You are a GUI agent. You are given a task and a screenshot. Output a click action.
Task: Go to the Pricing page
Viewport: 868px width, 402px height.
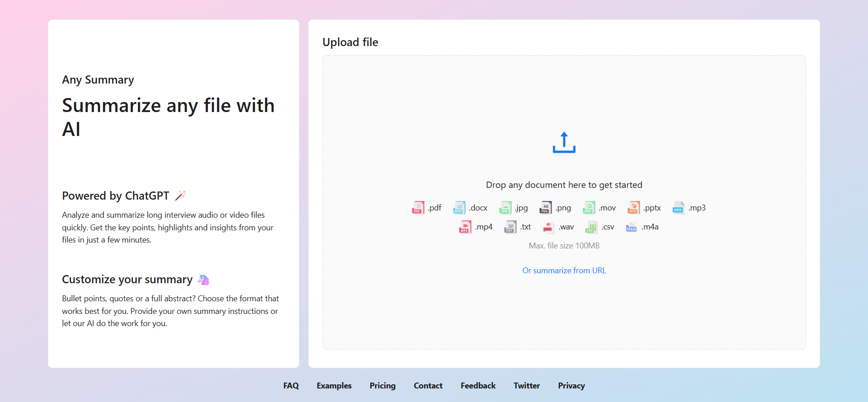382,386
